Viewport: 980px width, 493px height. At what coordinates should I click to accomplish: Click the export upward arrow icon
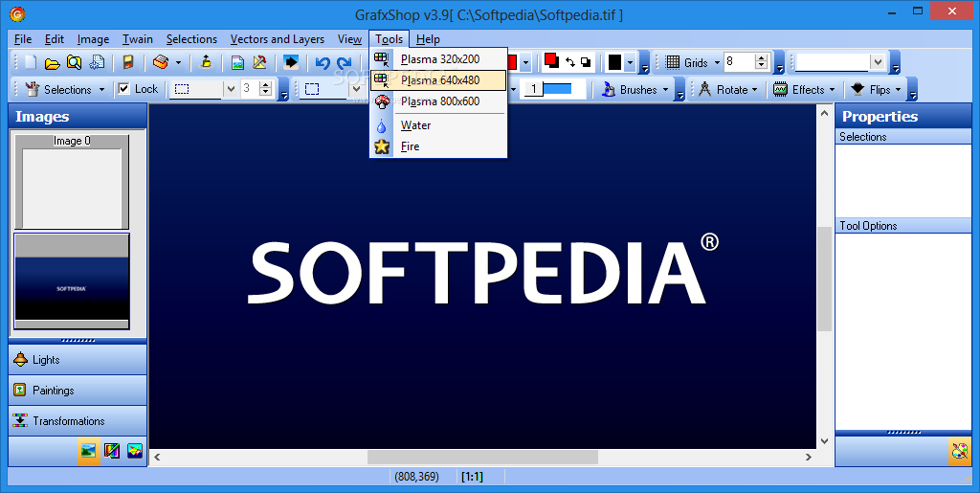click(207, 62)
